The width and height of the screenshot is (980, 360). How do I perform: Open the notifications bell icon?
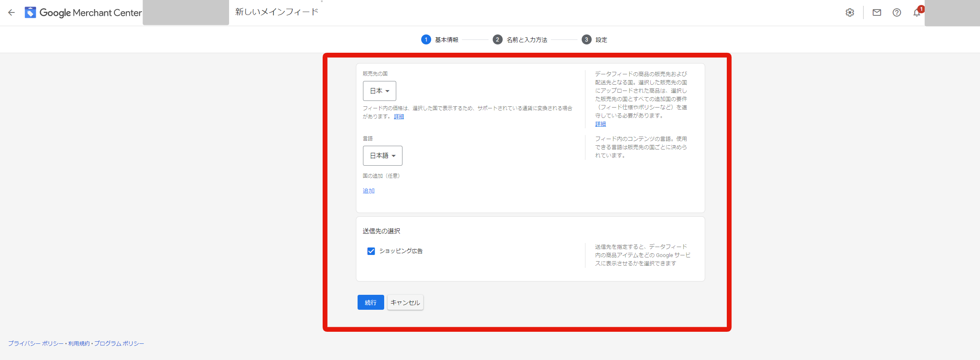coord(917,12)
